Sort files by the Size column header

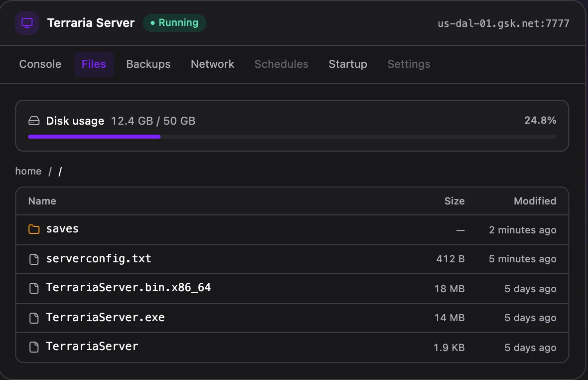coord(454,201)
